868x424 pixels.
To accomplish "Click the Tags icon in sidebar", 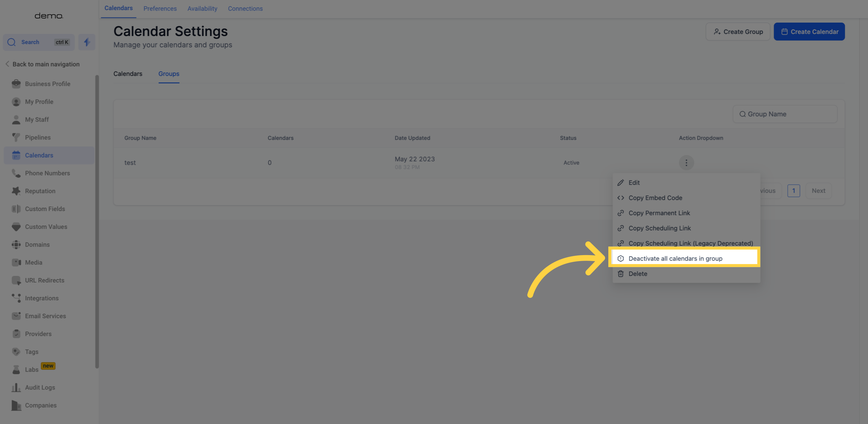I will 16,352.
